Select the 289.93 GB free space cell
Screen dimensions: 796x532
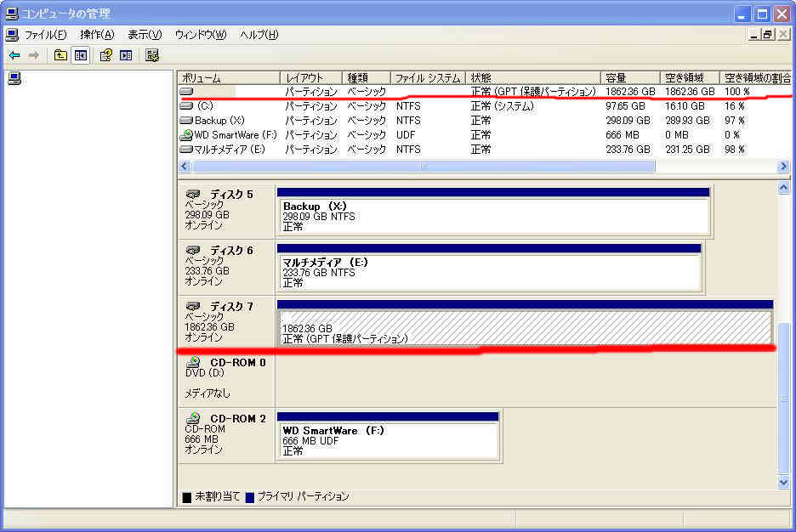click(x=687, y=121)
